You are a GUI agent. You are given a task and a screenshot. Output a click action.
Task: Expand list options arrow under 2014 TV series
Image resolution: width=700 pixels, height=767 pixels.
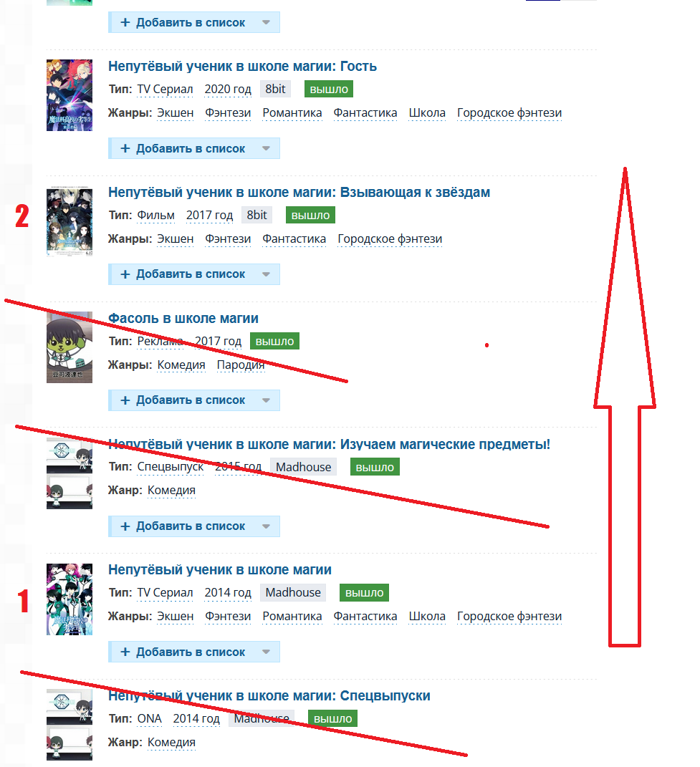click(x=266, y=652)
